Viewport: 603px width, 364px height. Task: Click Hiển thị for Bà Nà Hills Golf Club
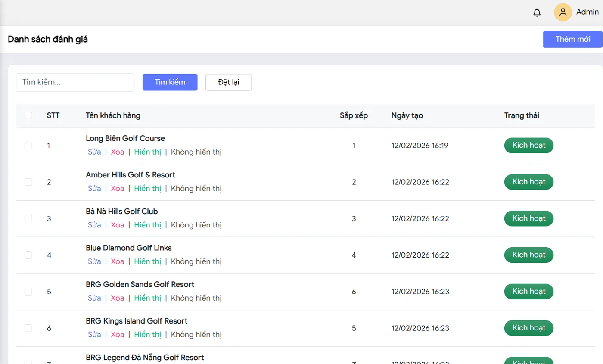147,225
